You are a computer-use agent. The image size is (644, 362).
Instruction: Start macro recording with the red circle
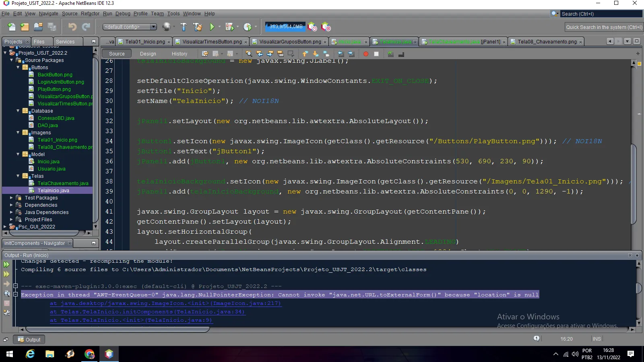[x=365, y=54]
